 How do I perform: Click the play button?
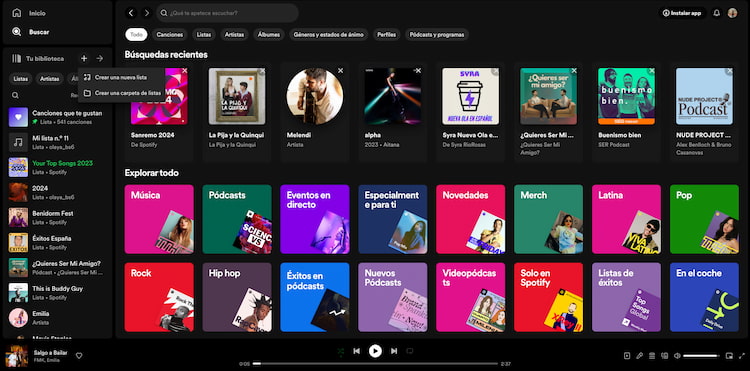click(375, 351)
